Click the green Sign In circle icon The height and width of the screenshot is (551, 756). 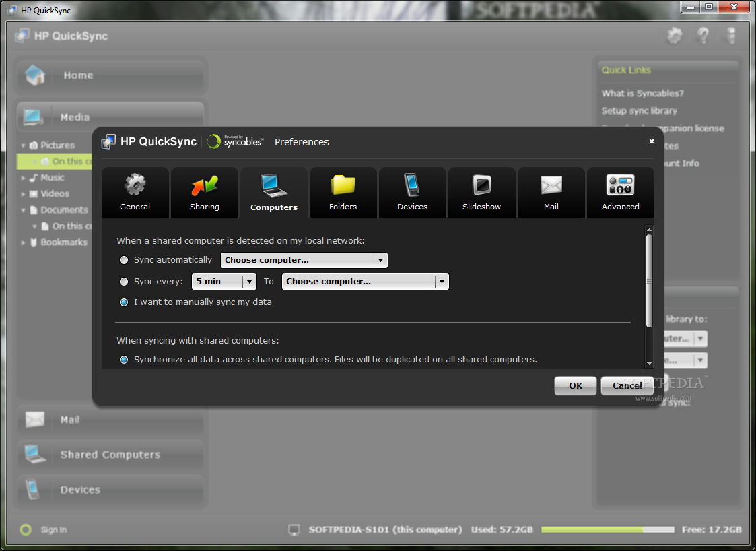point(26,529)
